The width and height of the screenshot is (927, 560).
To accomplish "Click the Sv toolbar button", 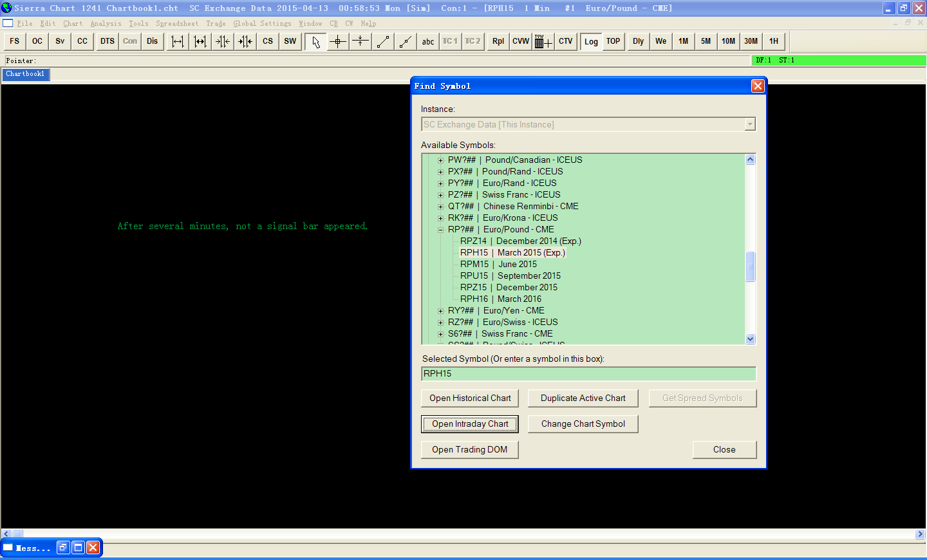I will [x=60, y=41].
